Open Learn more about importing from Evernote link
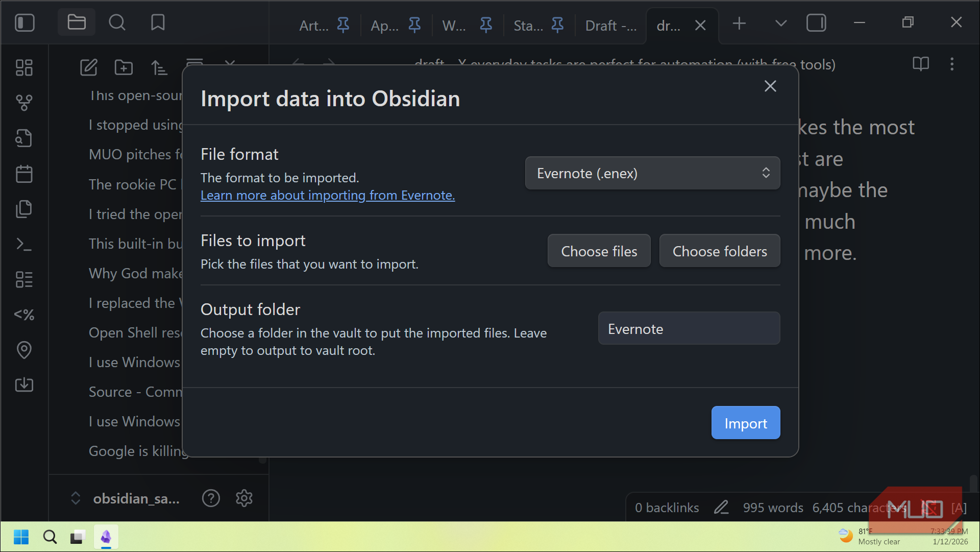 328,195
